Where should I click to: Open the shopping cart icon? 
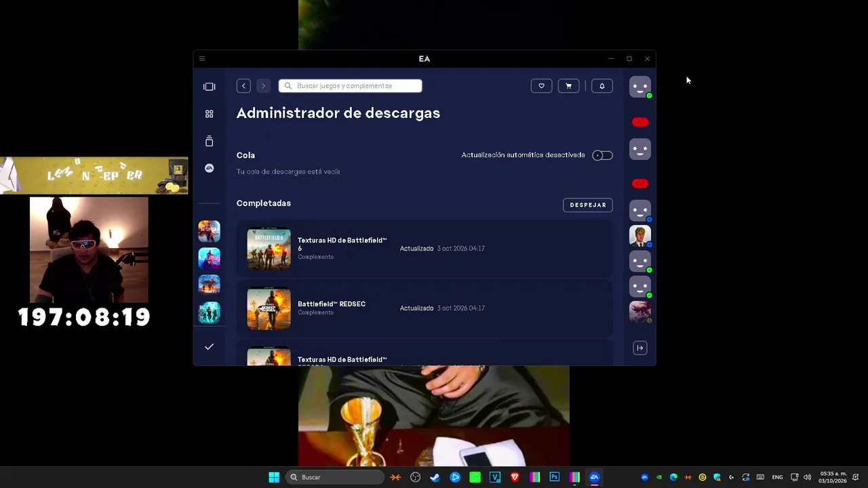[568, 86]
